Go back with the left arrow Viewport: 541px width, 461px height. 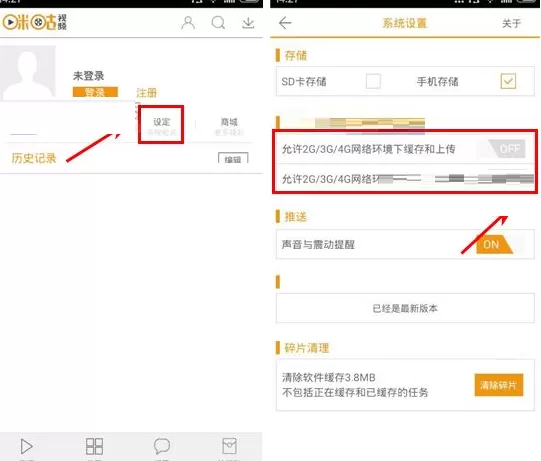pos(285,23)
